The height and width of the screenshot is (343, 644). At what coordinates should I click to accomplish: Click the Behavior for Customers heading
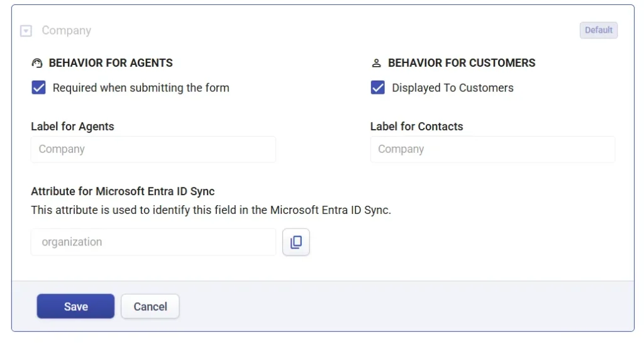(462, 63)
